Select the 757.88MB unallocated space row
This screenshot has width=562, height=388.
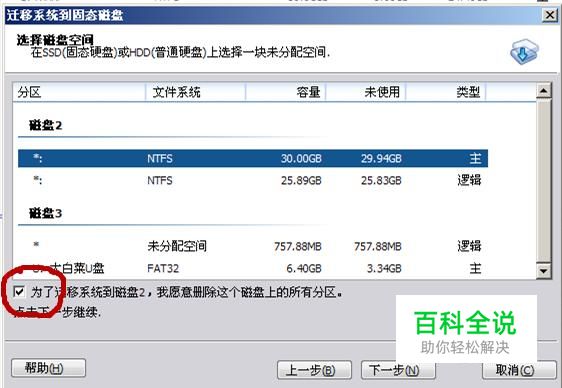tap(253, 246)
